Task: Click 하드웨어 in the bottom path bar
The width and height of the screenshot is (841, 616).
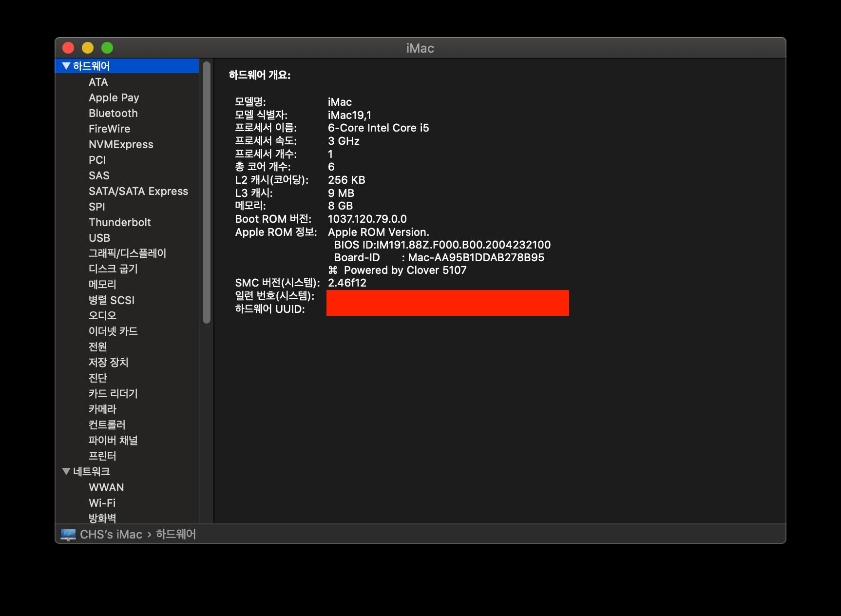Action: 176,535
